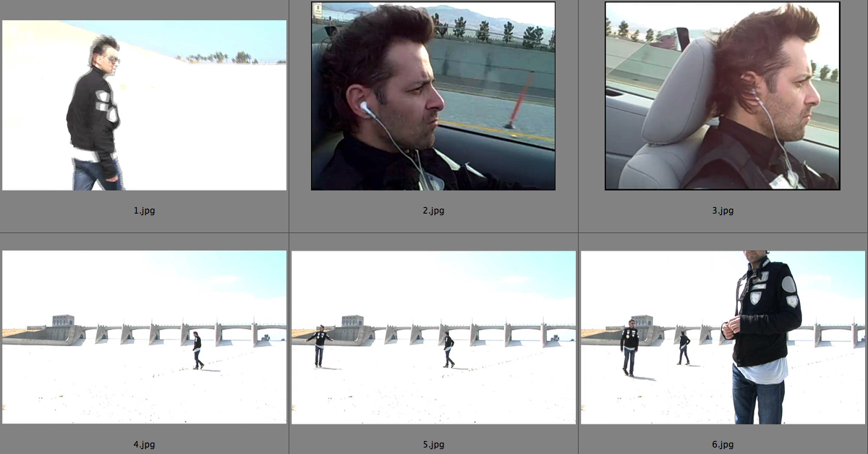The height and width of the screenshot is (454, 868).
Task: Select the 4.jpg thumbnail image
Action: point(144,337)
